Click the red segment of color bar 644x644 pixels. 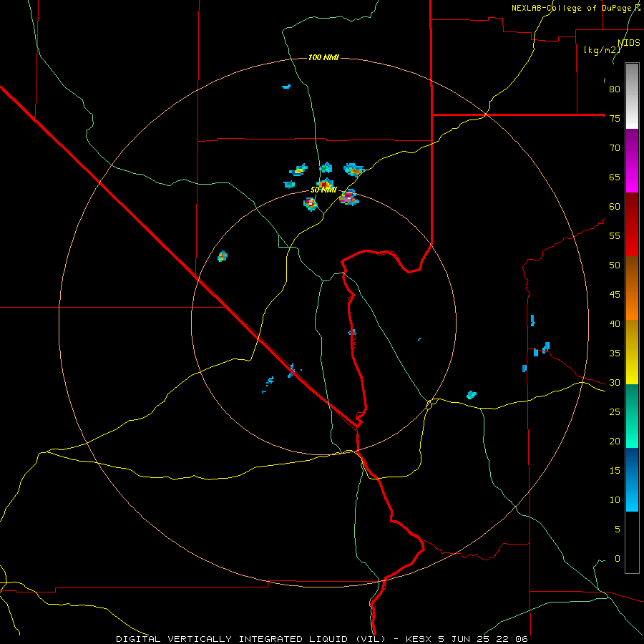[632, 224]
